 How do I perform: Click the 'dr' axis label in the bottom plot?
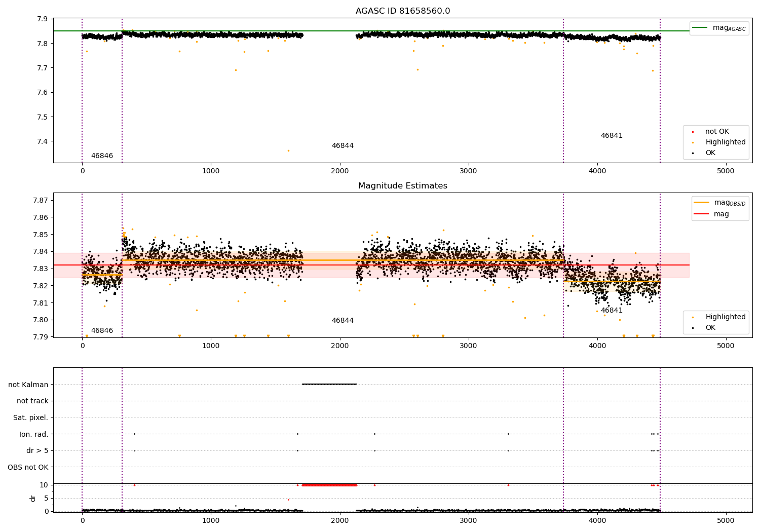click(33, 498)
